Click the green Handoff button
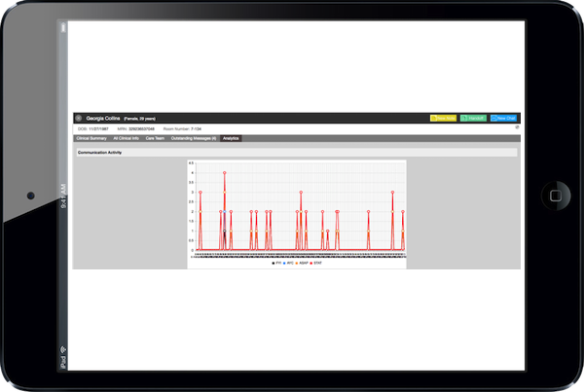This screenshot has height=392, width=584. coord(472,118)
